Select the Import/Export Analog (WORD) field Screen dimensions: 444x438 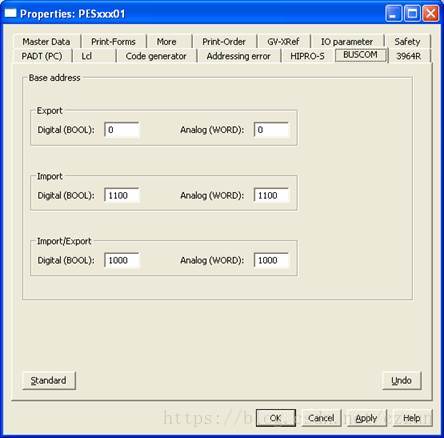coord(271,260)
